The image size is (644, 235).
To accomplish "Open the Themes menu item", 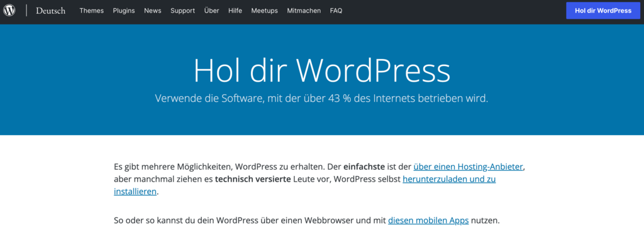I will point(92,11).
